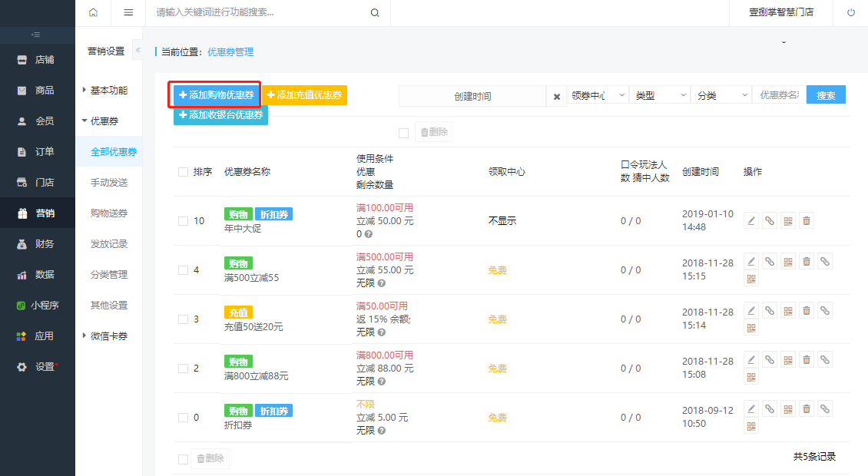Delete the 满500立减55 coupon via trash icon

(x=807, y=261)
